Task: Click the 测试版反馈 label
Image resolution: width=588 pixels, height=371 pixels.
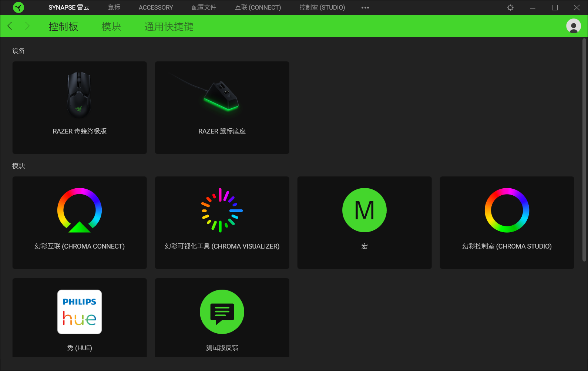Action: pyautogui.click(x=222, y=348)
